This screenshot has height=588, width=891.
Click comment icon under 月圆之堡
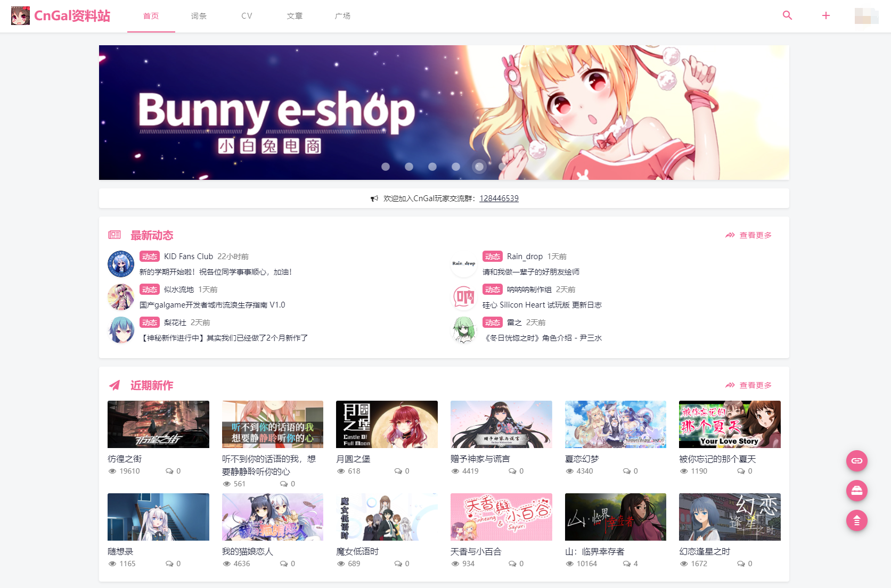click(x=398, y=471)
